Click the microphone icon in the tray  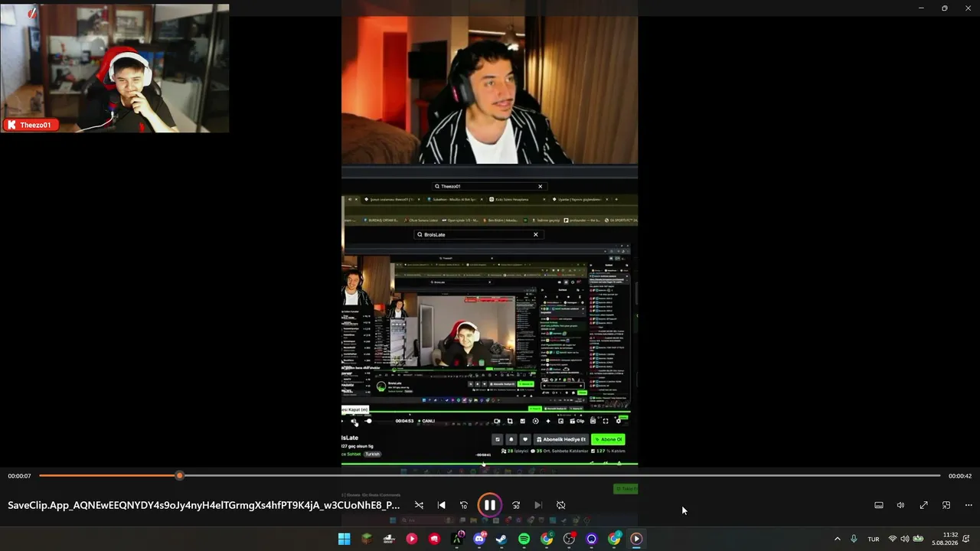(x=854, y=539)
